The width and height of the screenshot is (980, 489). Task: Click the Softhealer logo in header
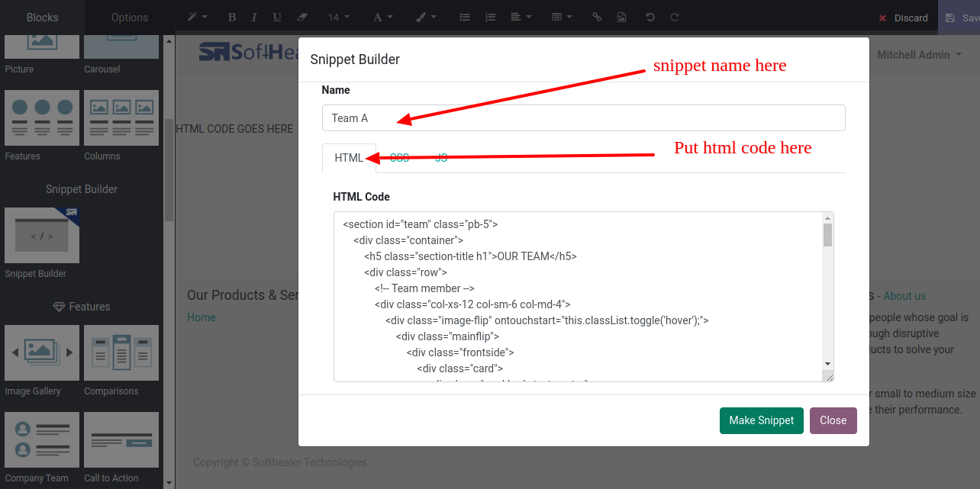[248, 52]
